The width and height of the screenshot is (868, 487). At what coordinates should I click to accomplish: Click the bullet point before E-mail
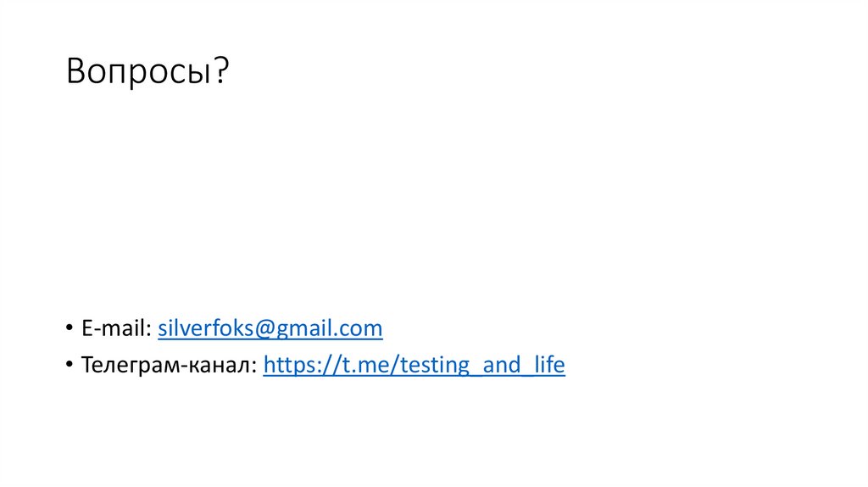[x=69, y=329]
